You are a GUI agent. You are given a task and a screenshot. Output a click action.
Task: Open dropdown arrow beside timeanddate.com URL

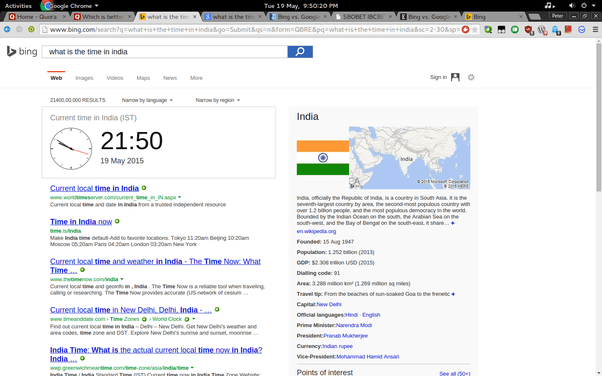(194, 319)
